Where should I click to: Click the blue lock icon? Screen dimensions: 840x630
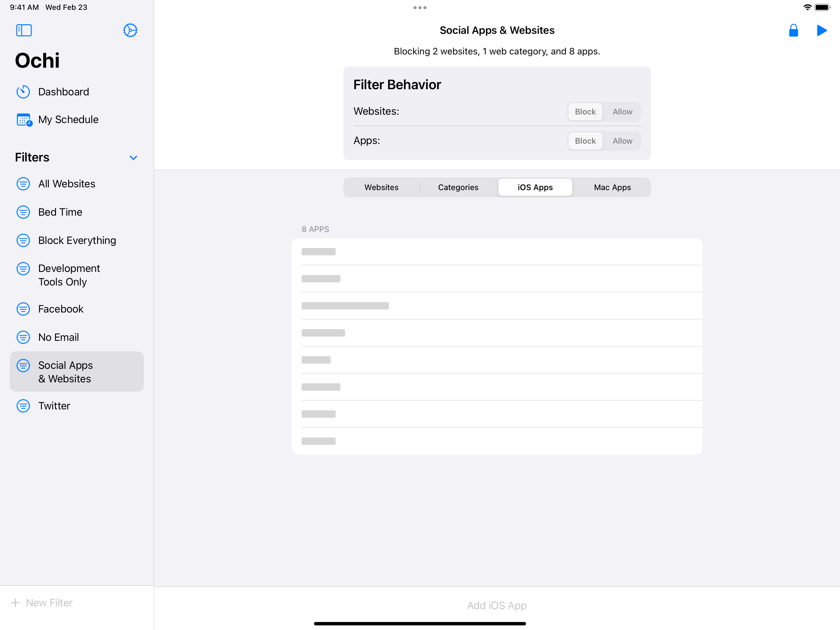tap(793, 30)
